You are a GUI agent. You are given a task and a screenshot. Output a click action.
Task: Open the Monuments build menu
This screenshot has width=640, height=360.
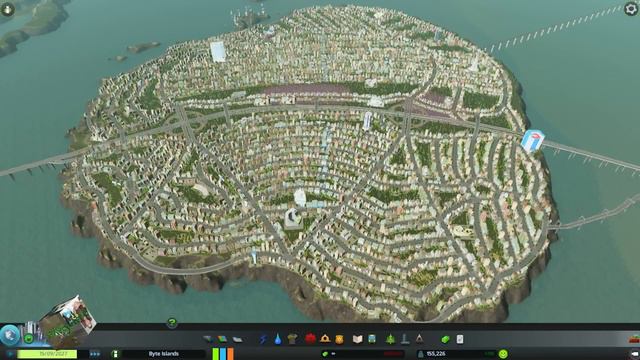419,339
